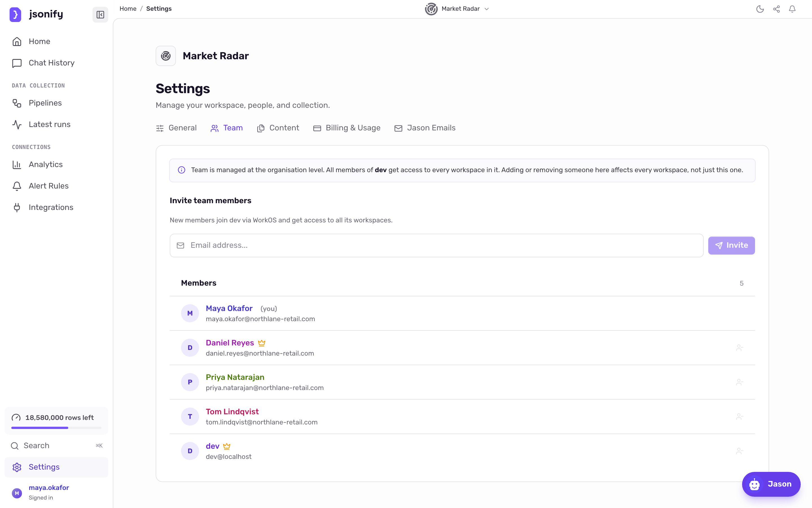Click the Members count 5
The width and height of the screenshot is (812, 508).
742,283
